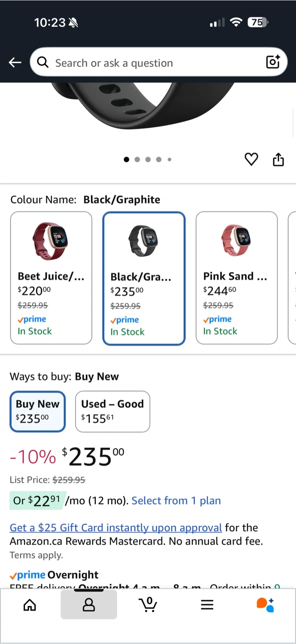The width and height of the screenshot is (296, 644).
Task: Choose the Used – Good option
Action: 112,411
